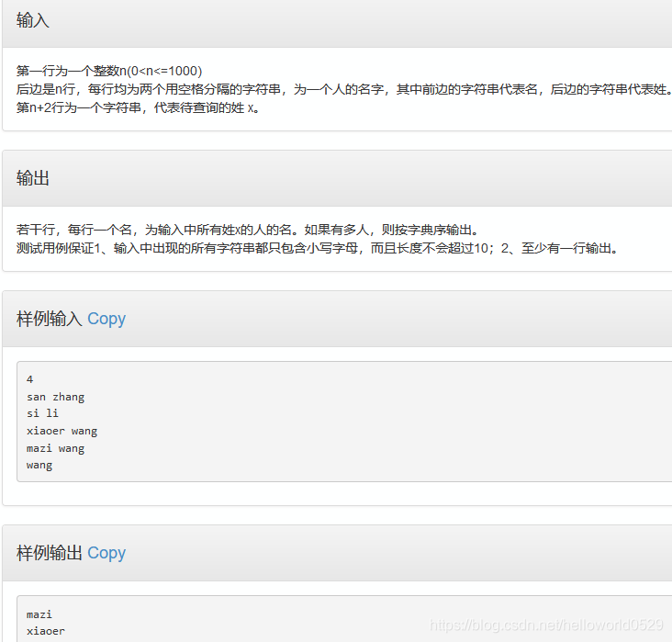Image resolution: width=672 pixels, height=642 pixels.
Task: Click the line 第一行为一个整数n(0<n<=1000)
Action: click(109, 71)
